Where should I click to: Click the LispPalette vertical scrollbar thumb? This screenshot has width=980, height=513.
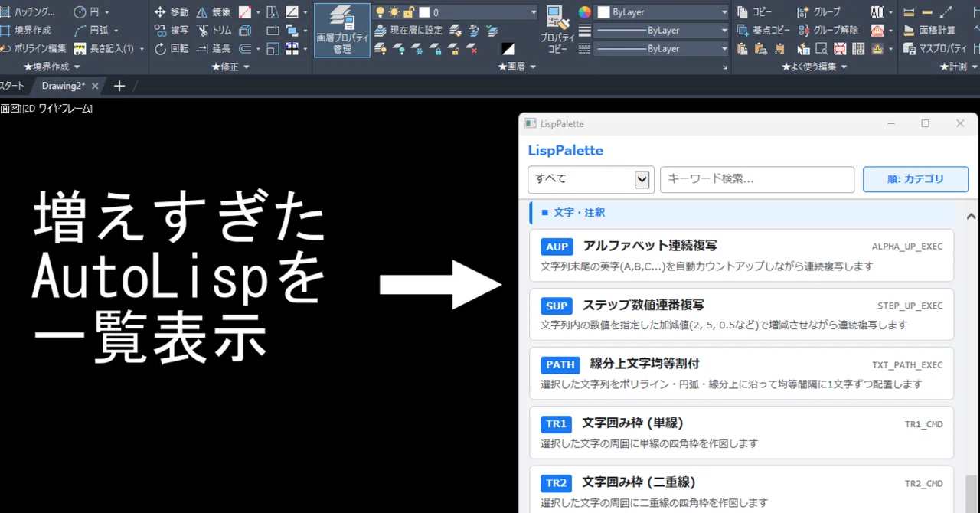(971, 494)
